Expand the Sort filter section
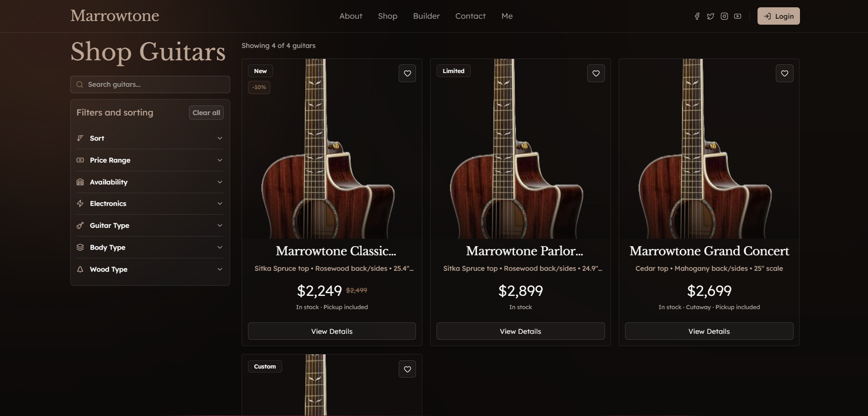This screenshot has height=416, width=868. pos(150,138)
